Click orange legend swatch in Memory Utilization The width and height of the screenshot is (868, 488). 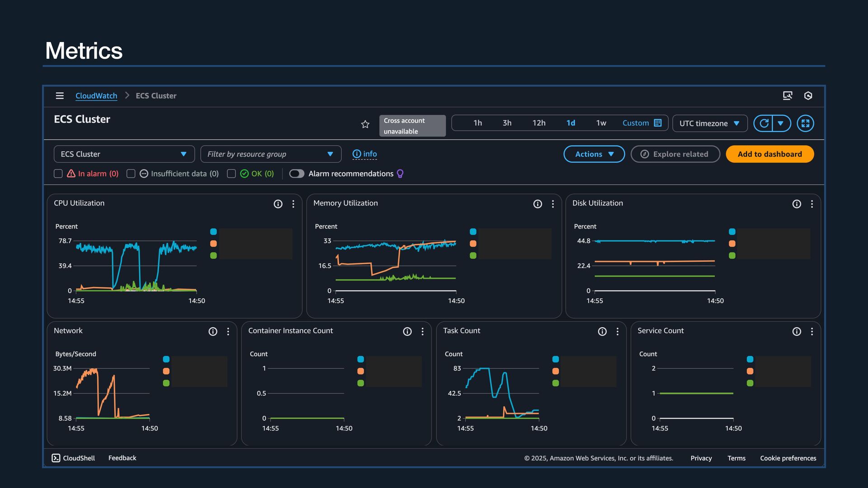click(473, 244)
